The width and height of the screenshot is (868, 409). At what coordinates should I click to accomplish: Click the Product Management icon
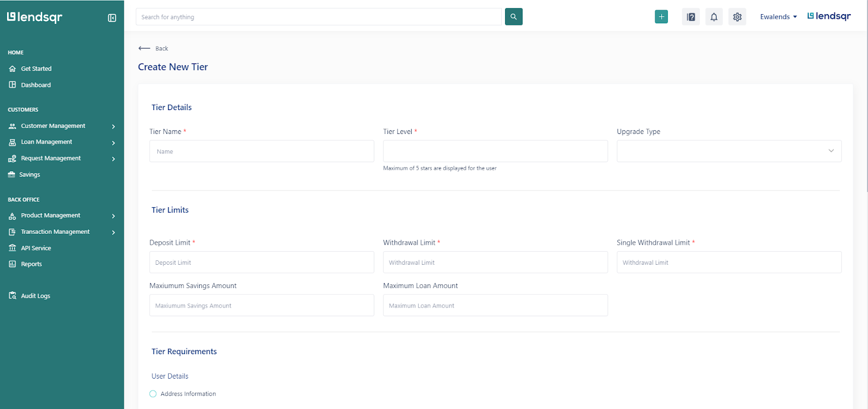point(12,216)
